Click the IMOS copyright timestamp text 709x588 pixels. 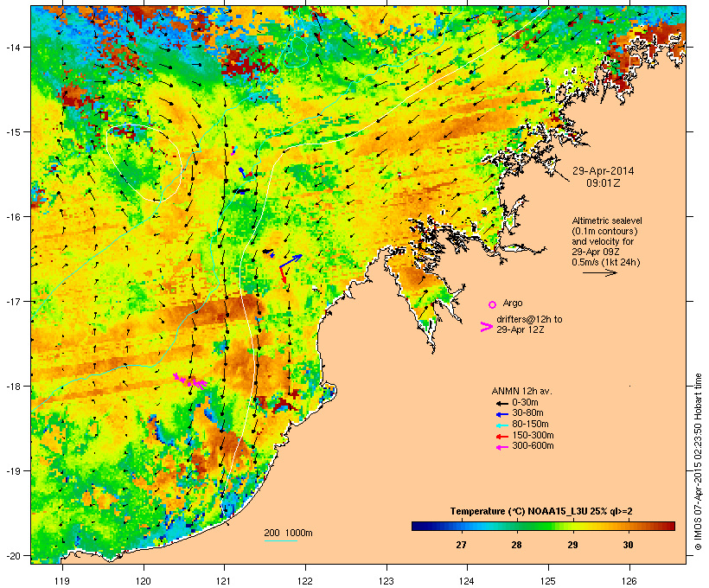(698, 462)
